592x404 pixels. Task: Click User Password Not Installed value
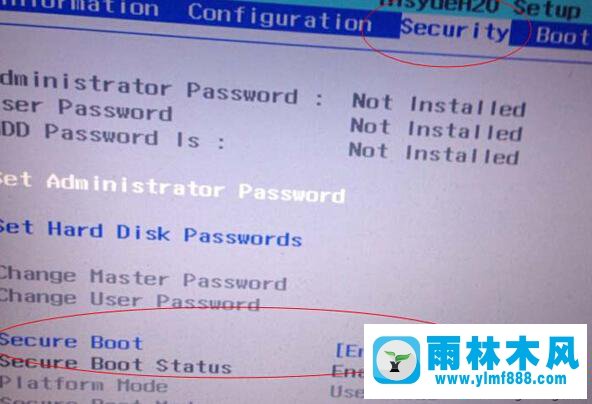436,129
